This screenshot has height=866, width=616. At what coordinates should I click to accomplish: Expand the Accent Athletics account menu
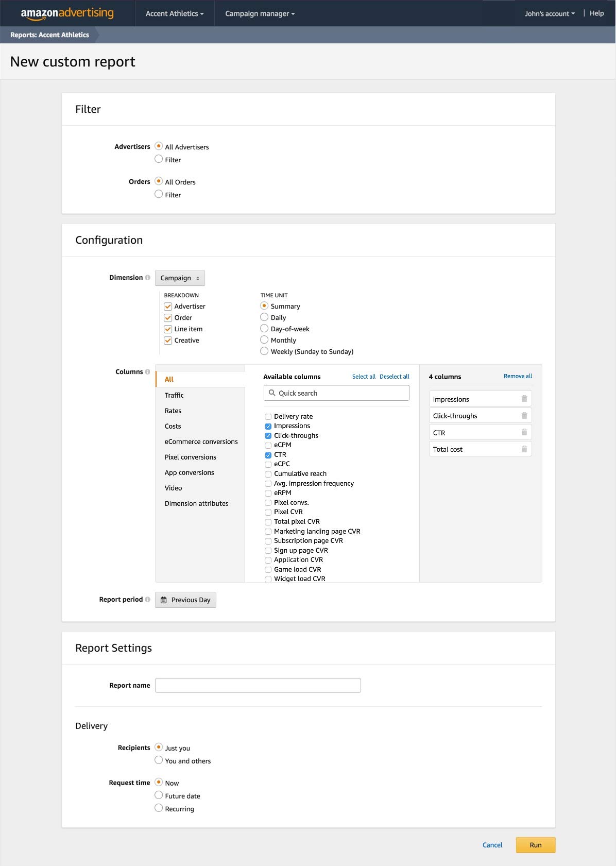(175, 14)
